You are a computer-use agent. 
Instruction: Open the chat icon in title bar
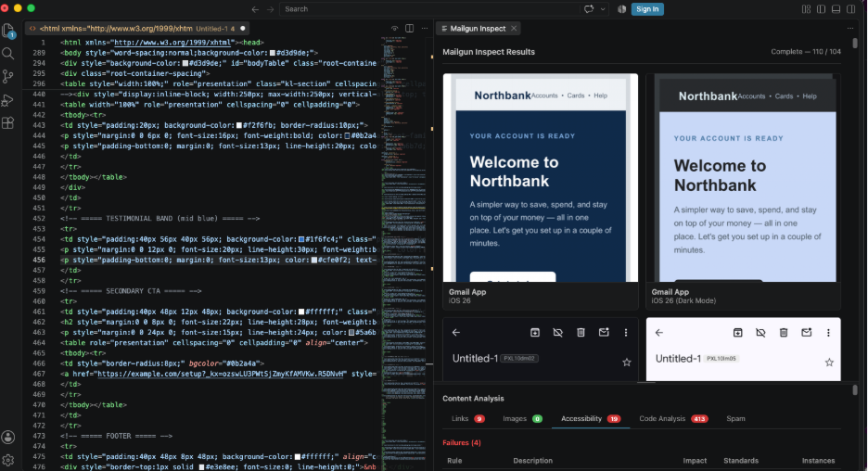point(589,9)
